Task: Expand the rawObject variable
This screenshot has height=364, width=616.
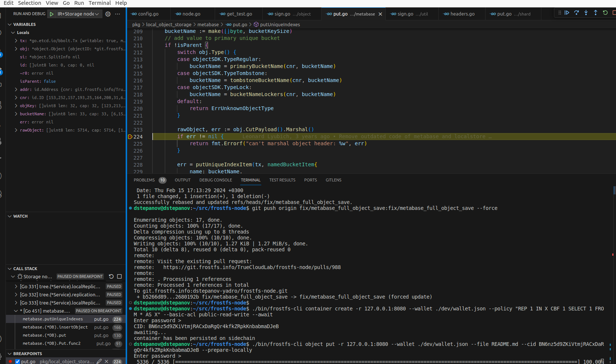Action: coord(16,130)
